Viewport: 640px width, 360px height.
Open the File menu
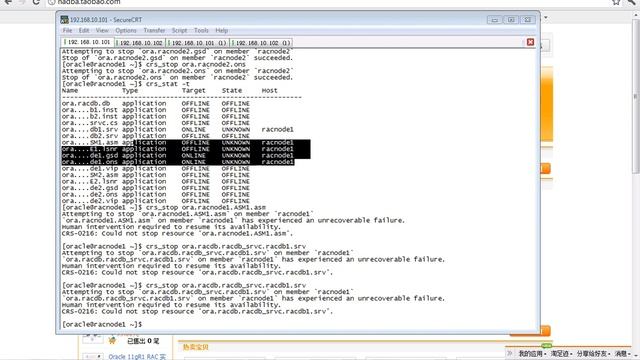pos(67,31)
